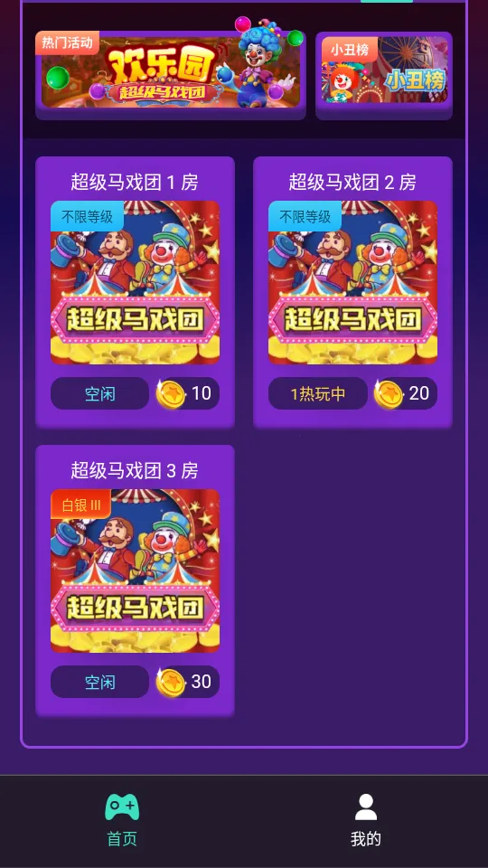Click the 空闲 status button in room 3
488x868 pixels.
(x=99, y=682)
